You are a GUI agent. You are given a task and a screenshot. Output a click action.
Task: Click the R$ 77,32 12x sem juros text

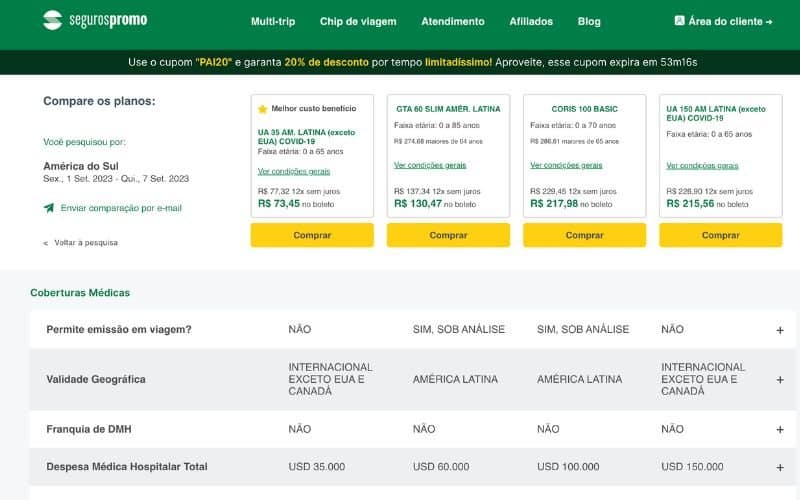tap(299, 191)
